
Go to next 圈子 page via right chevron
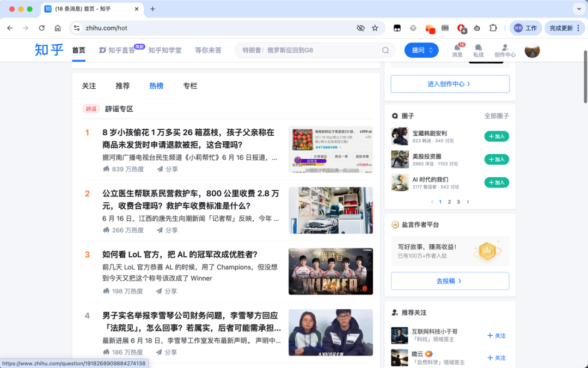point(468,201)
